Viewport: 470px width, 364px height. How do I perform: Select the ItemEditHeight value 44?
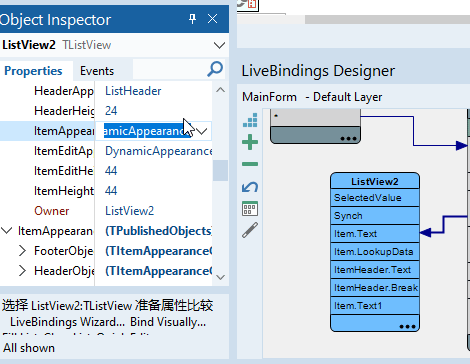click(111, 171)
